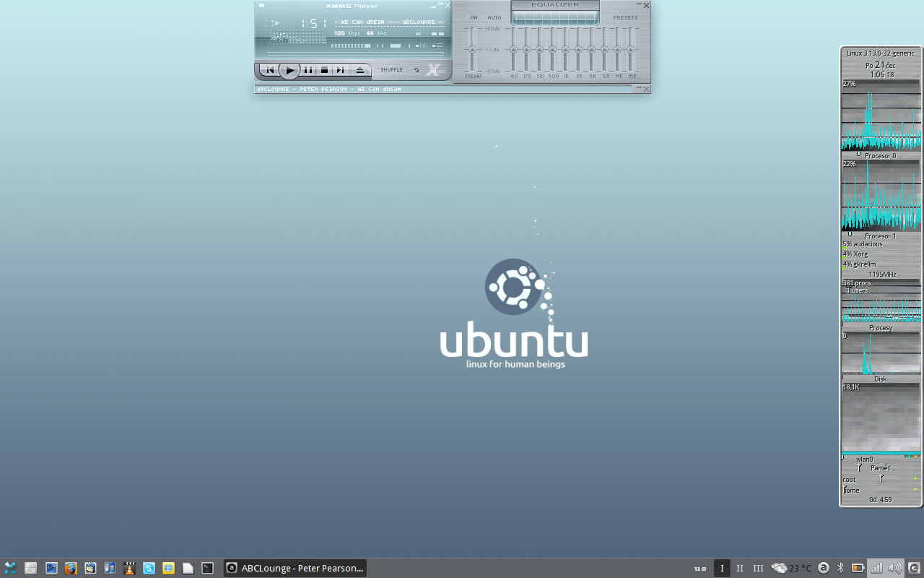Open the Bluetooth tray icon
Image resolution: width=924 pixels, height=578 pixels.
point(840,568)
